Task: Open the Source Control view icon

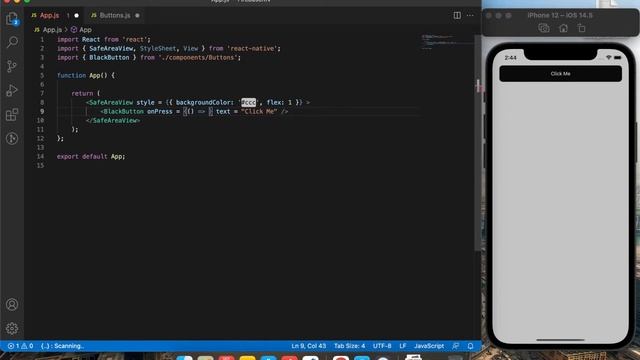Action: [x=12, y=66]
